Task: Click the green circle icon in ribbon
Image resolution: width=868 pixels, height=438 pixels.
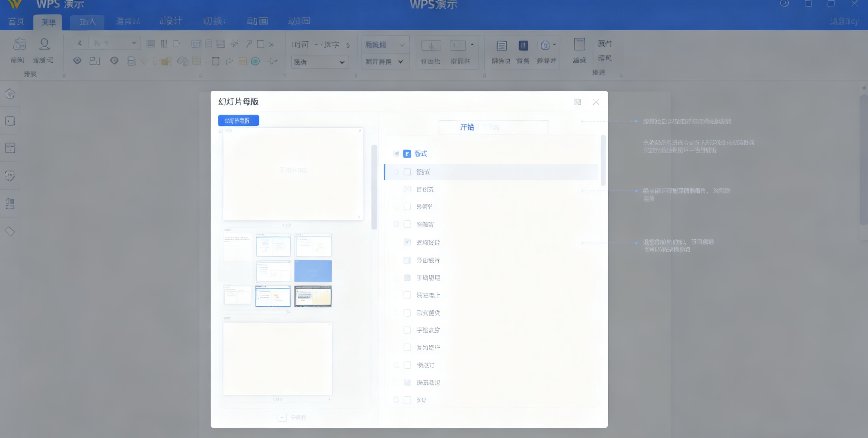Action: point(255,61)
